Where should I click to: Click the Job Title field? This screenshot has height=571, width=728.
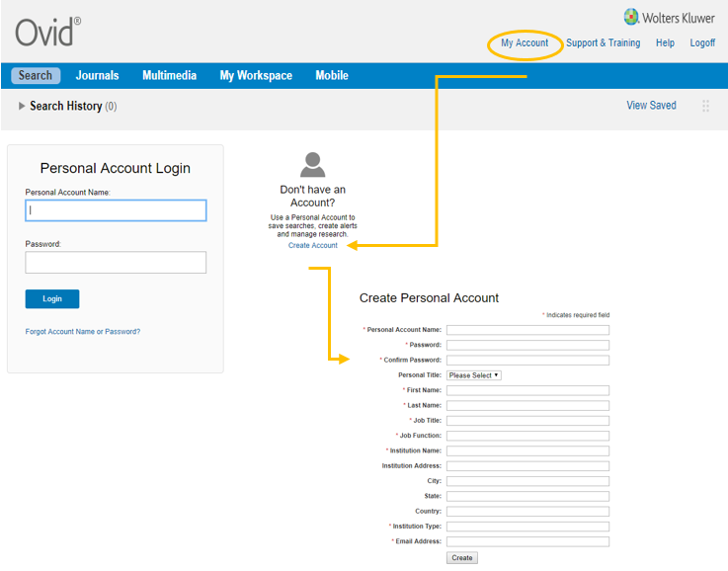[x=527, y=421]
